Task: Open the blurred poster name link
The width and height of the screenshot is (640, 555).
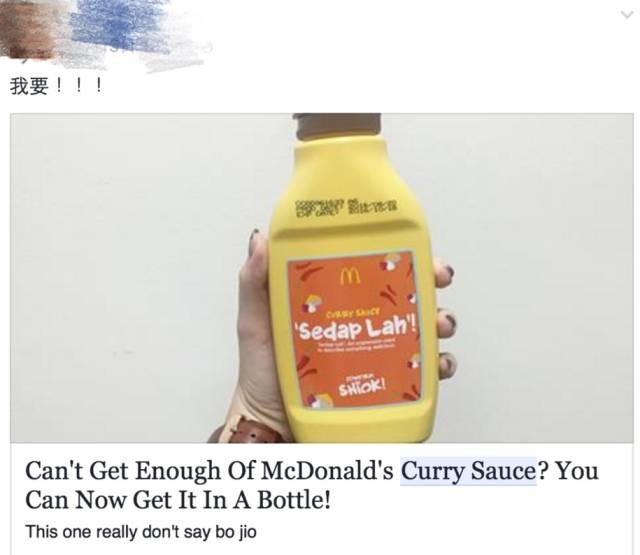Action: [x=122, y=27]
